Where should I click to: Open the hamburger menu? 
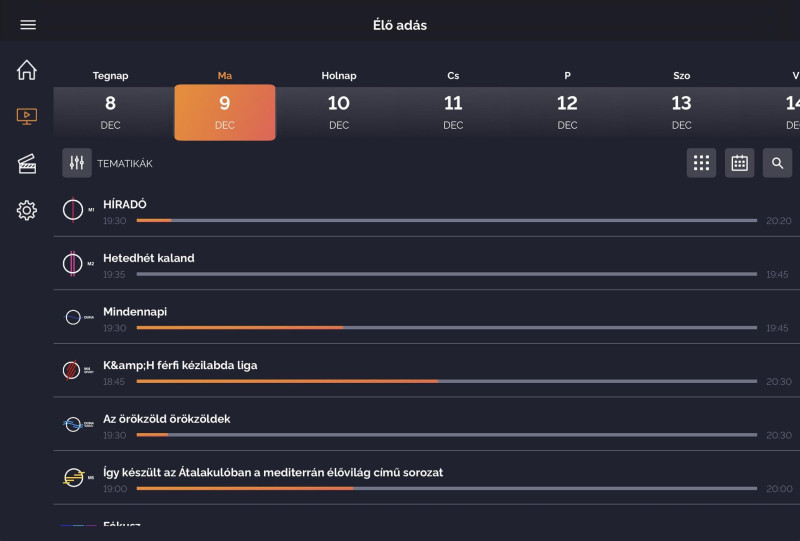(28, 25)
